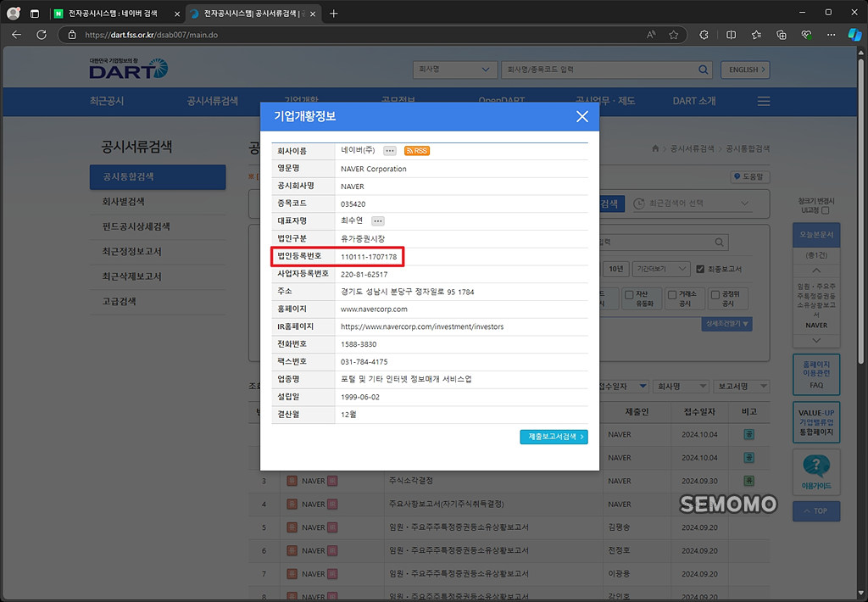Open the 이용가이드 icon
The image size is (868, 602).
coord(816,472)
